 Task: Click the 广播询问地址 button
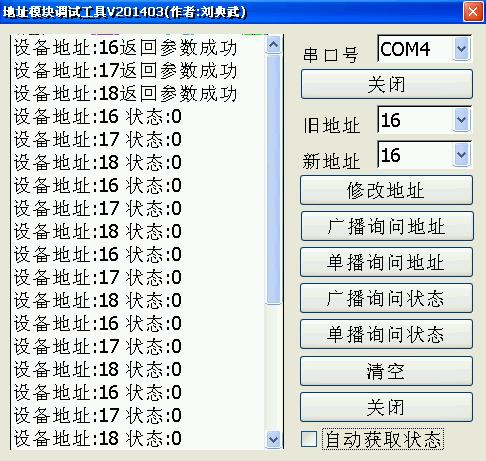point(387,226)
